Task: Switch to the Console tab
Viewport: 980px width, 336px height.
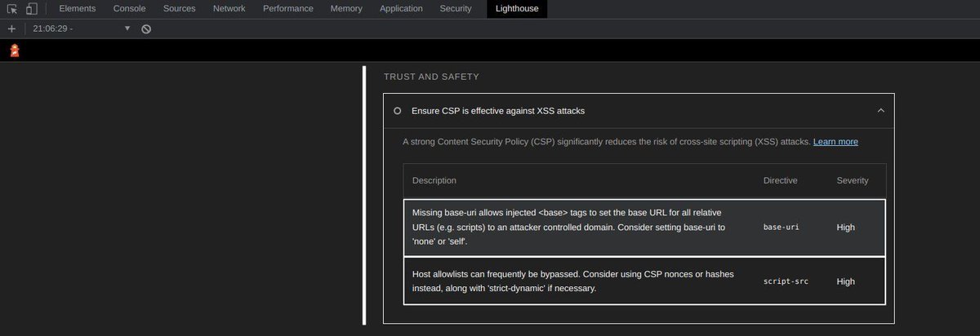Action: point(130,9)
